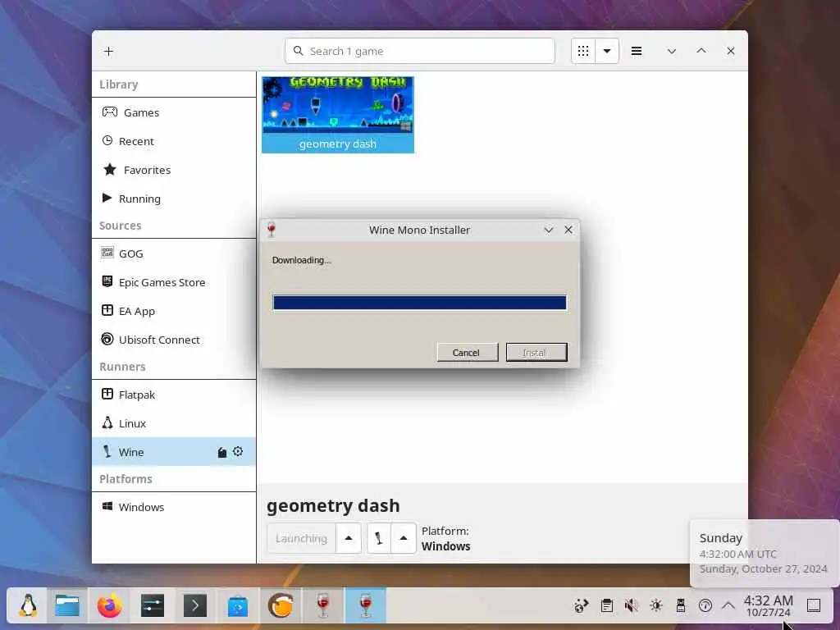Select the geometry dash game thumbnail
Viewport: 840px width, 630px height.
(x=337, y=115)
